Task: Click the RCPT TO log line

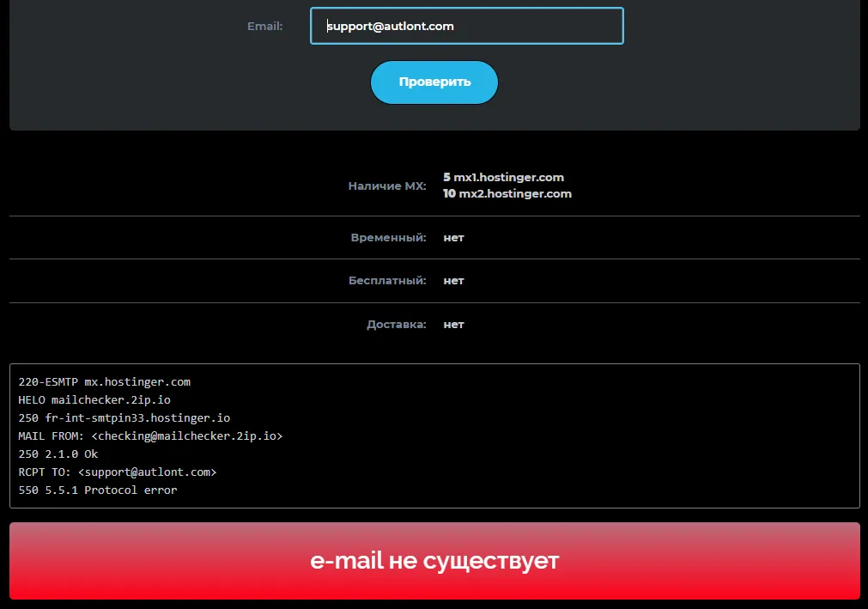Action: pos(118,472)
